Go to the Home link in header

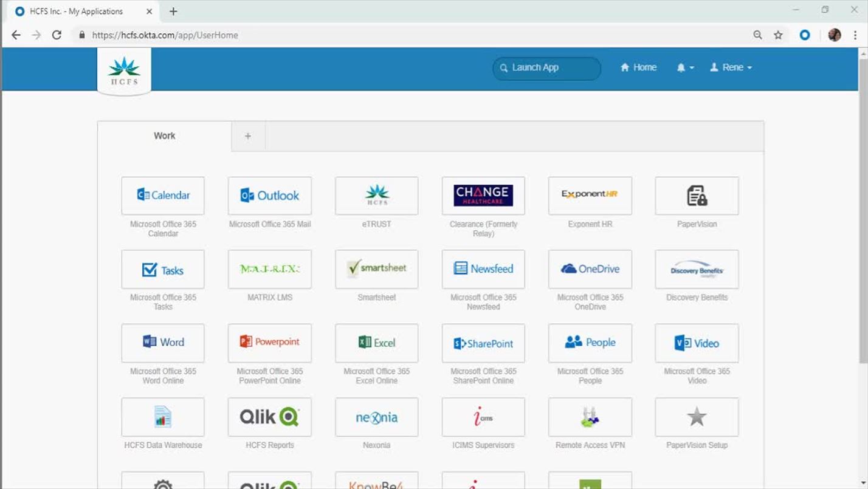click(x=638, y=67)
